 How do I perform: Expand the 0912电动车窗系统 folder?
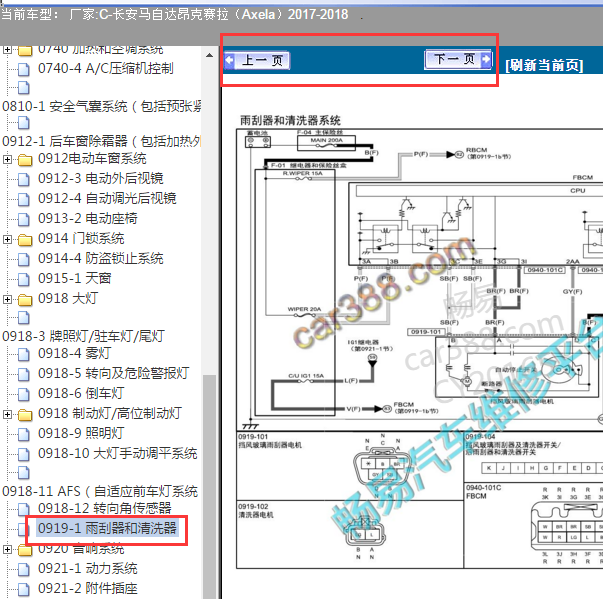(7, 159)
